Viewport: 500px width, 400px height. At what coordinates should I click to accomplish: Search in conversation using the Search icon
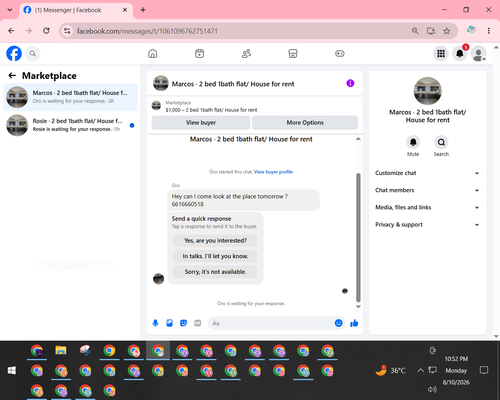pyautogui.click(x=441, y=142)
